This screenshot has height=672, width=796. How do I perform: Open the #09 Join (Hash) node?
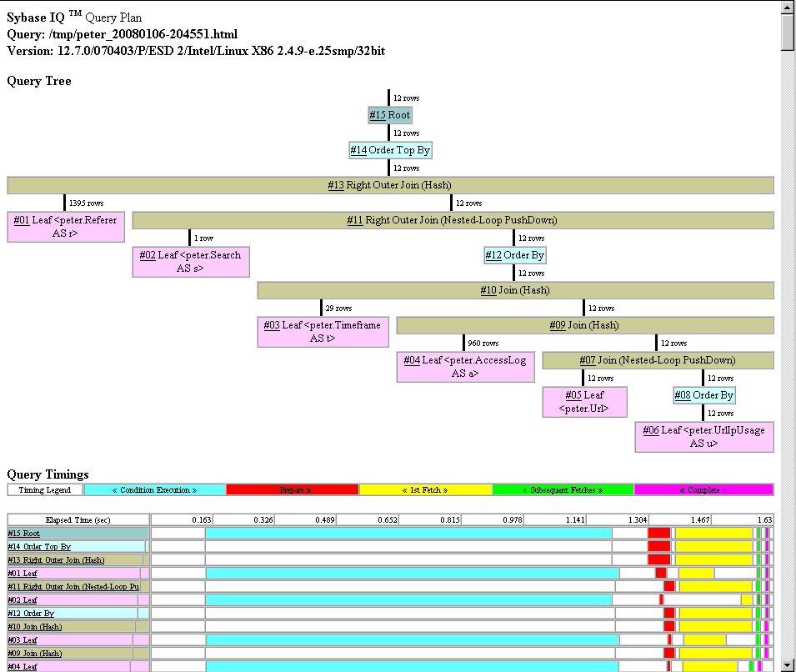558,325
